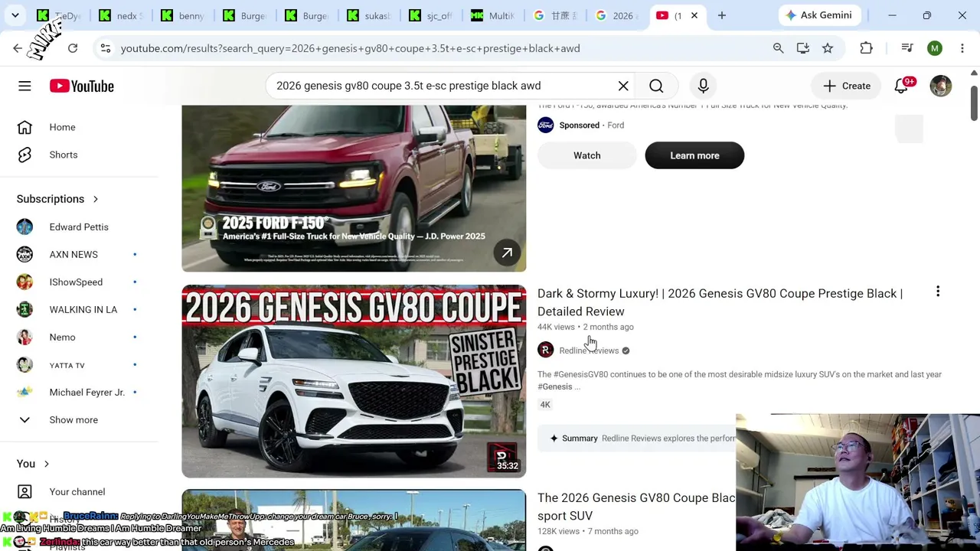Open the WALKING IN LA subscription
980x551 pixels.
point(80,309)
